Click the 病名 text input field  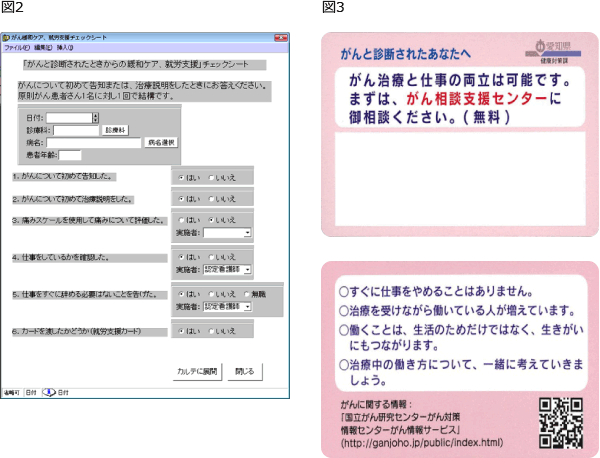(x=94, y=143)
